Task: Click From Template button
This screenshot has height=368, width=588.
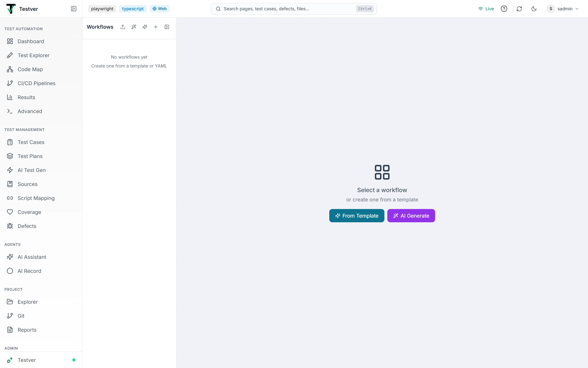Action: [x=357, y=216]
